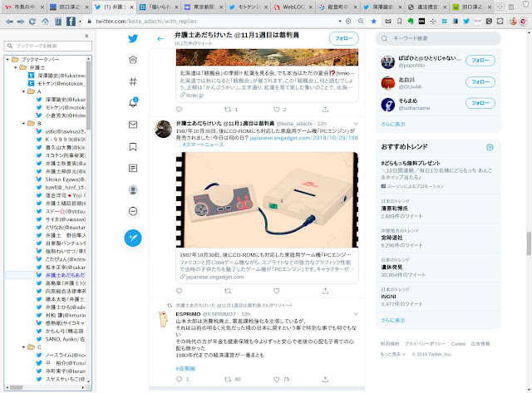Viewport: 532px width, 393px height.
Task: Open Bookmarks icon in Twitter sidebar
Action: (133, 146)
